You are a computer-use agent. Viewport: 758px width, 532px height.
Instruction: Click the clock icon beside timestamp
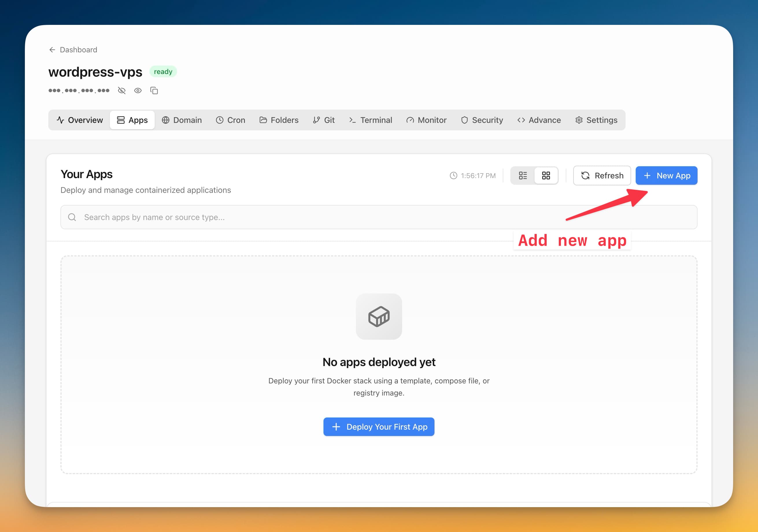pos(454,176)
